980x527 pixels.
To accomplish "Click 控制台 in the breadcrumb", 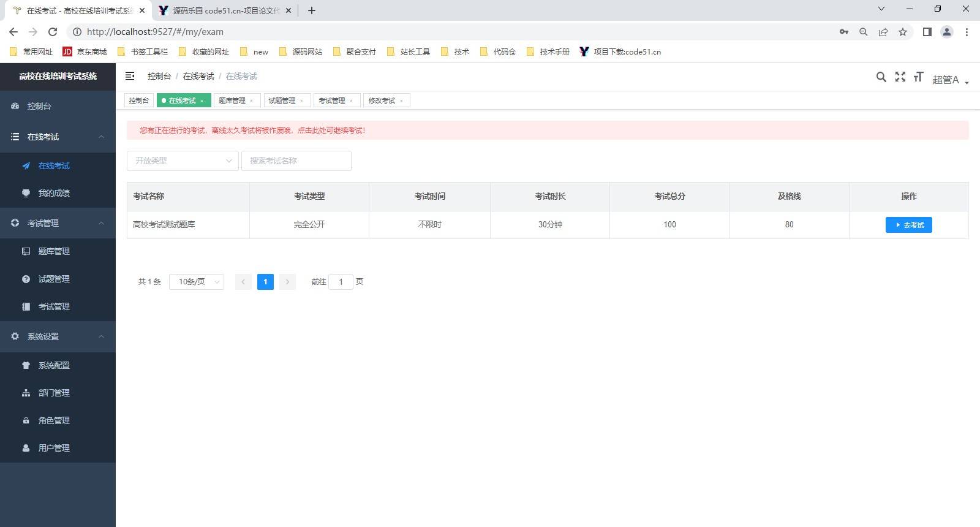I will click(159, 76).
